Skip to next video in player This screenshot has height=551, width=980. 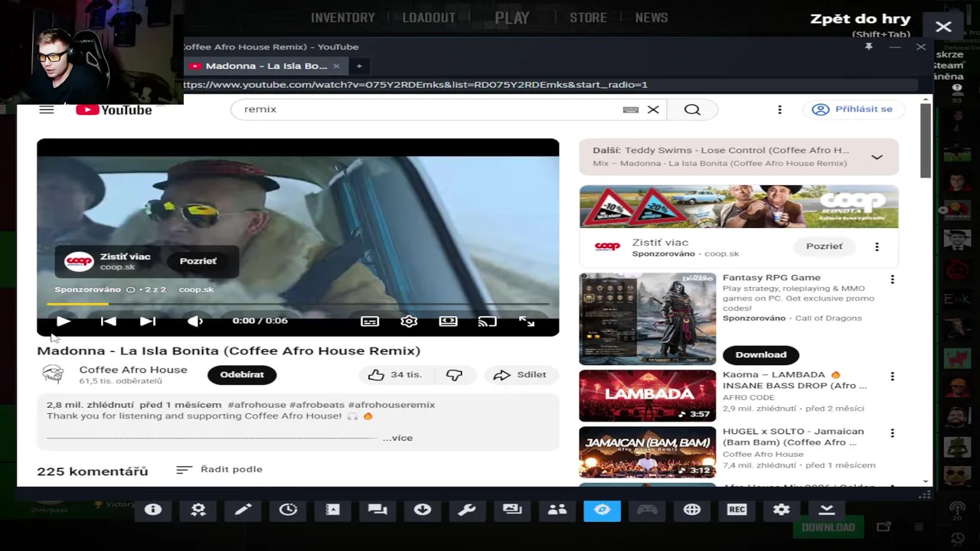pyautogui.click(x=148, y=321)
